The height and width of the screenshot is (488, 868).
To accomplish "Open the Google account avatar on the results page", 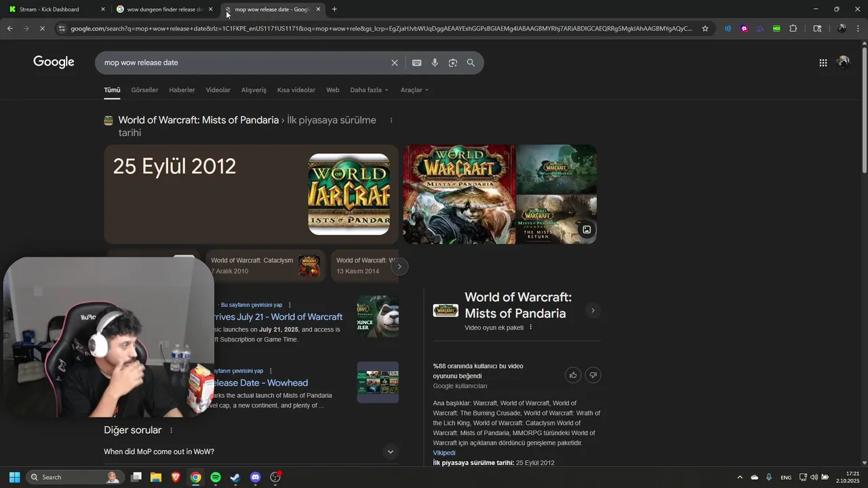I will pyautogui.click(x=843, y=62).
